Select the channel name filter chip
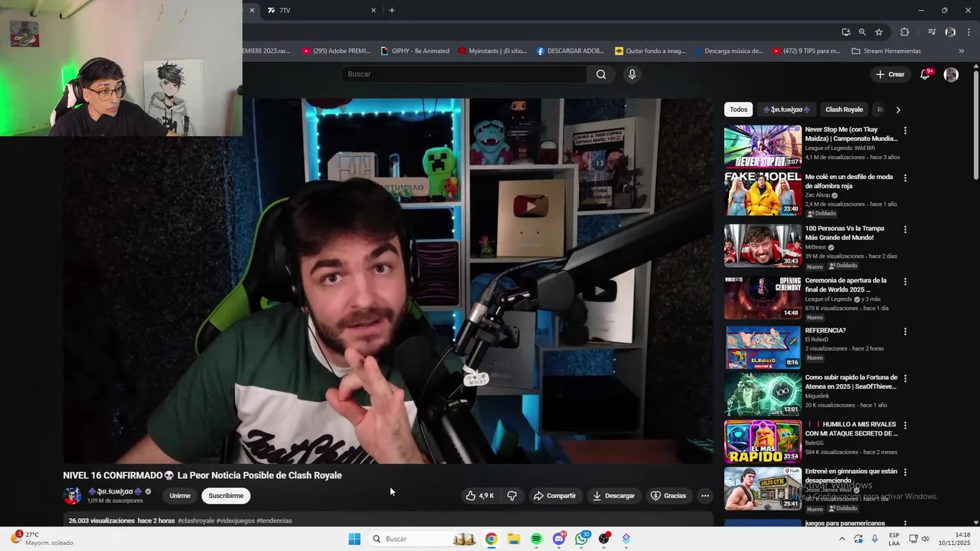 coord(786,109)
